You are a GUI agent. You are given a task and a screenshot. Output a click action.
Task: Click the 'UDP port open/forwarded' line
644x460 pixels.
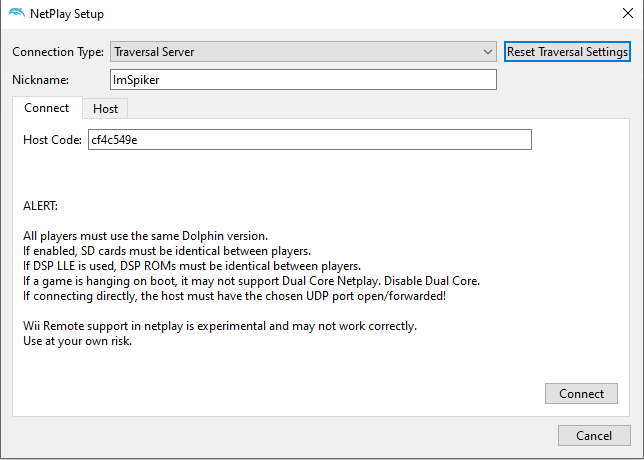click(x=234, y=296)
